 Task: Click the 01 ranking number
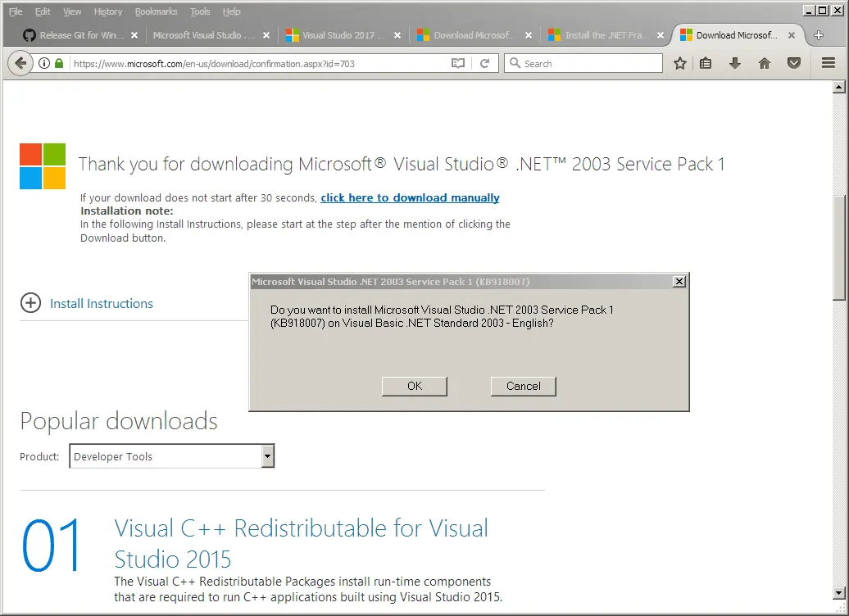point(52,545)
